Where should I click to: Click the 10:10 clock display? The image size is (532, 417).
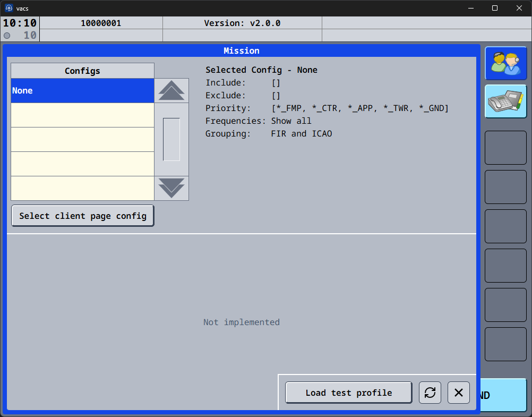click(x=20, y=23)
